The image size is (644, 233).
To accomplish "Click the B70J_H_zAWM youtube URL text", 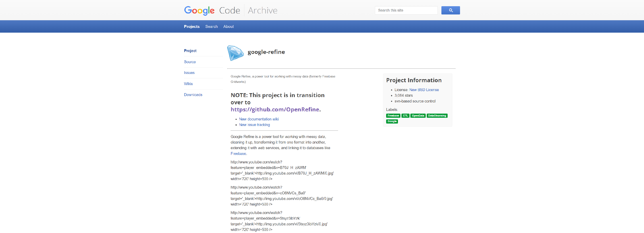I will click(x=282, y=170).
